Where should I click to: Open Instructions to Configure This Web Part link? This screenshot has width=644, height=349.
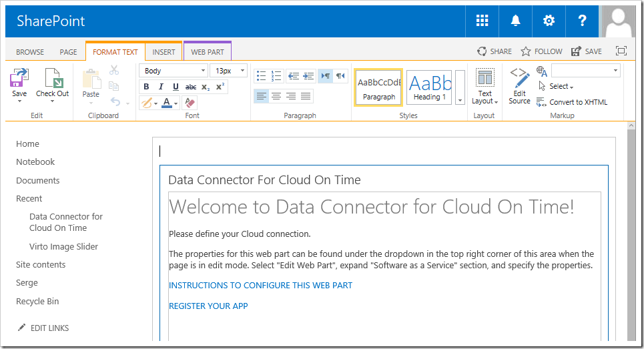click(x=260, y=285)
